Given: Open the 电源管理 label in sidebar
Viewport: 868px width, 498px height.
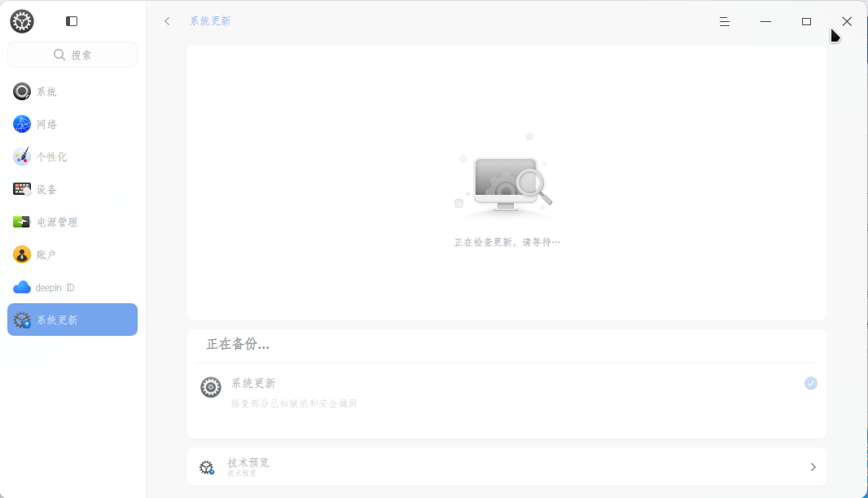Looking at the screenshot, I should tap(57, 223).
